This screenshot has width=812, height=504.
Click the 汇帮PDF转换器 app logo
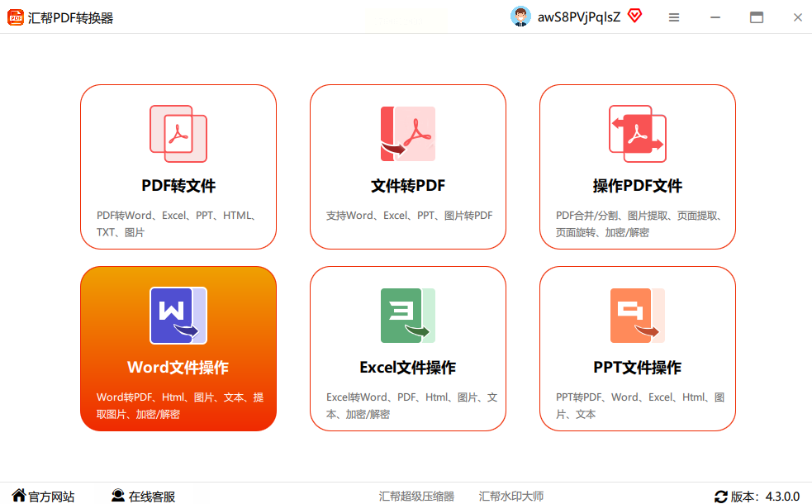(x=16, y=17)
